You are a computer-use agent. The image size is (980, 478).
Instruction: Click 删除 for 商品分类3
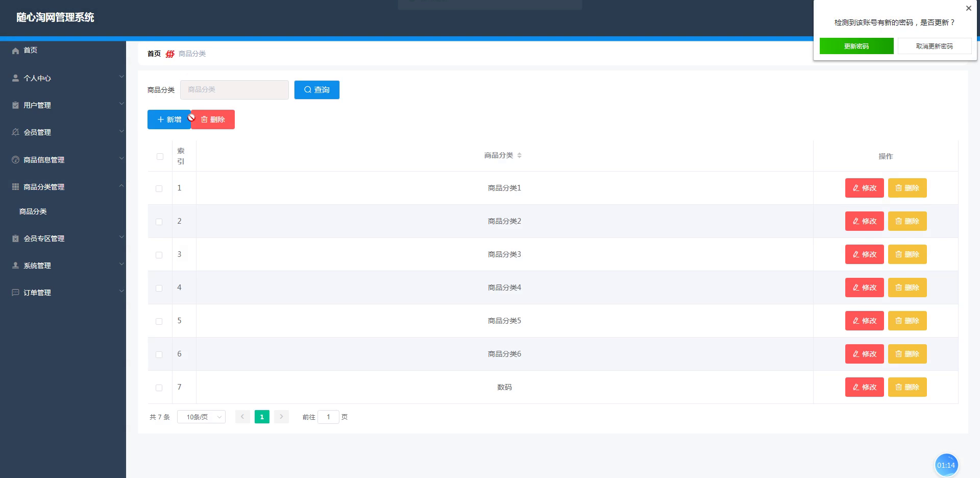tap(907, 254)
